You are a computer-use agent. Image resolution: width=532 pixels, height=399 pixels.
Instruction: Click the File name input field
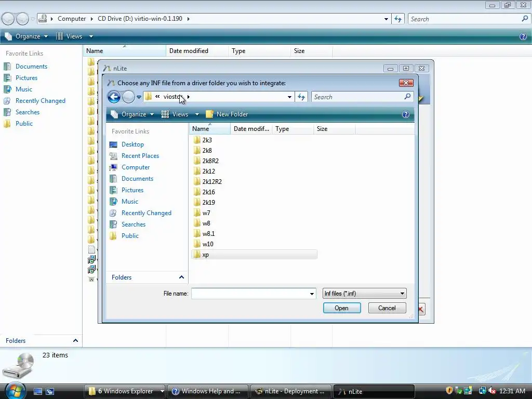pyautogui.click(x=250, y=294)
